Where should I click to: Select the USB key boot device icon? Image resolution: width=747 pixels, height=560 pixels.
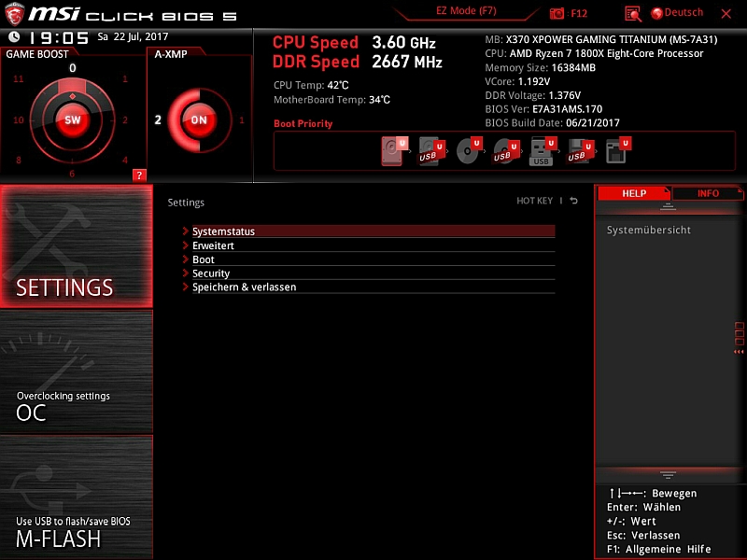543,151
